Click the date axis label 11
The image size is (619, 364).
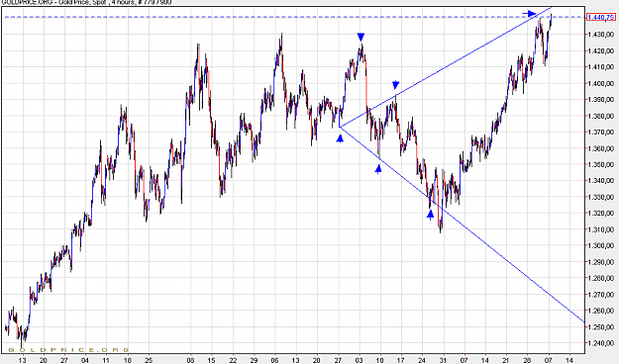point(105,360)
